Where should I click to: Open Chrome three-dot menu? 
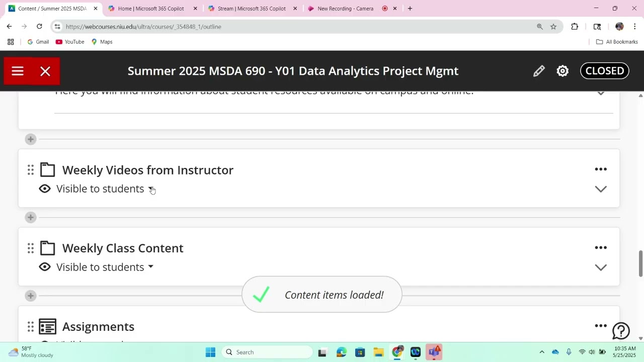(635, 27)
